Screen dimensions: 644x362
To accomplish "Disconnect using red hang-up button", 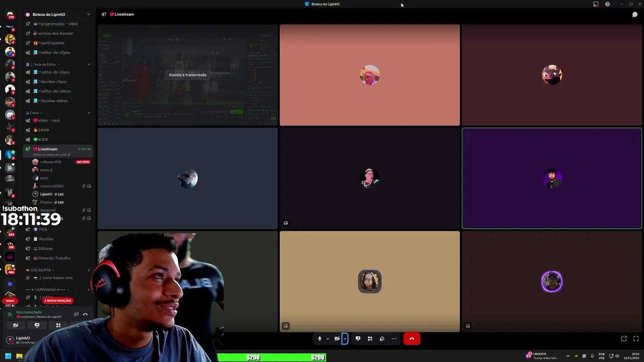I will (412, 339).
